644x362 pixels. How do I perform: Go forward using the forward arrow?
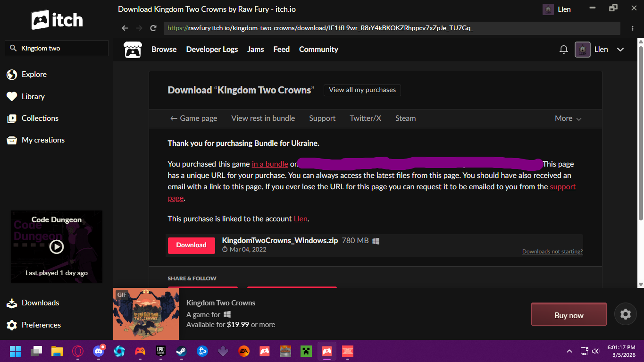(x=139, y=28)
